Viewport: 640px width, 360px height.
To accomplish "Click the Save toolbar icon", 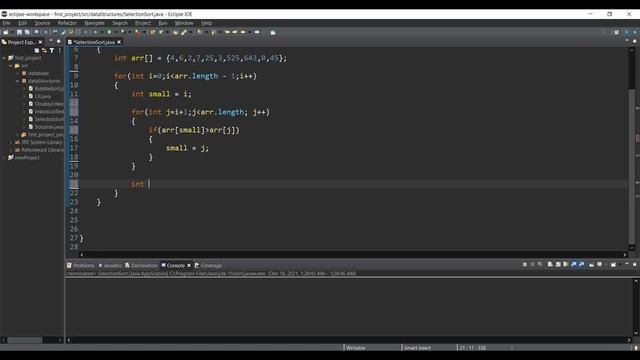I will 19,32.
